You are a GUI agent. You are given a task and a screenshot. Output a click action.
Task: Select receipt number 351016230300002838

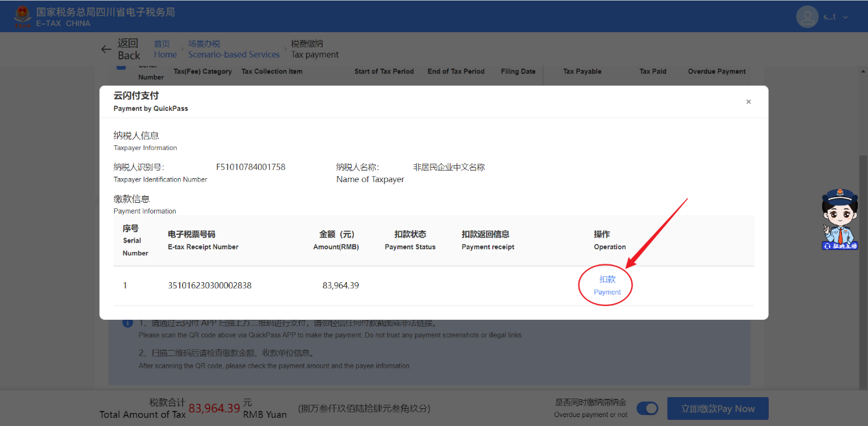coord(209,286)
